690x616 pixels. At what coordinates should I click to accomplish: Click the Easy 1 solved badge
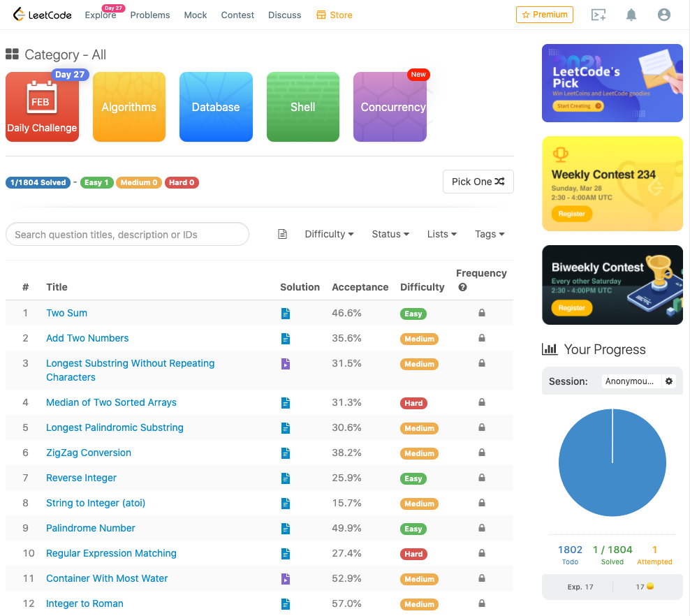tap(97, 182)
